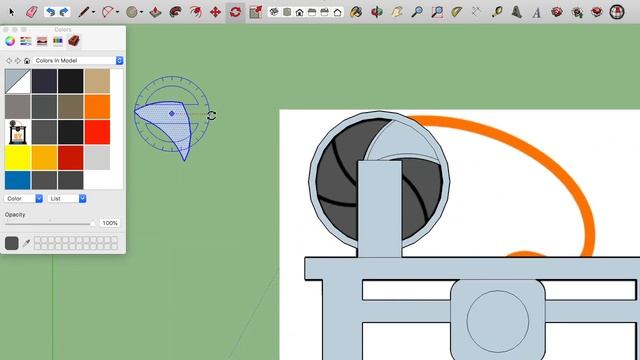
Task: Switch to Top view
Action: pos(287,12)
